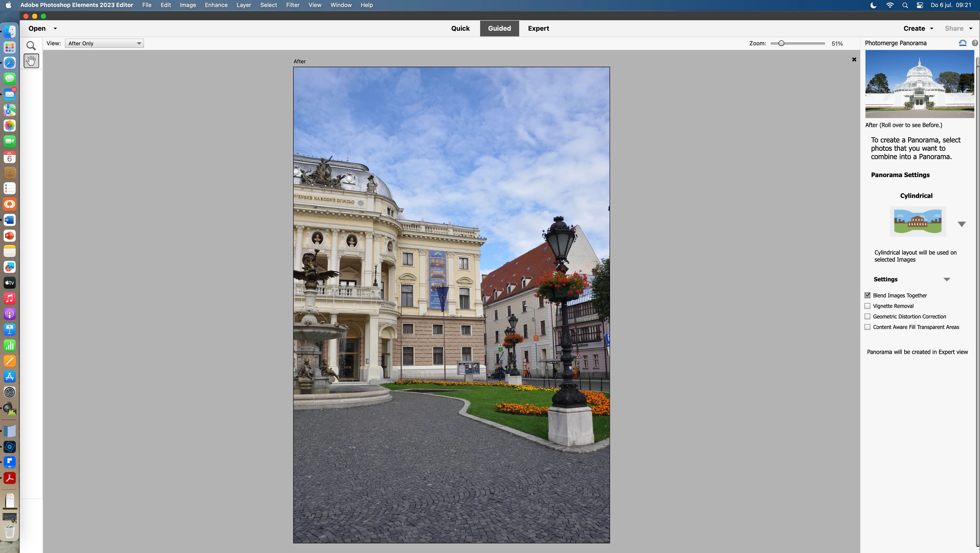Close the After preview with X

coord(854,59)
